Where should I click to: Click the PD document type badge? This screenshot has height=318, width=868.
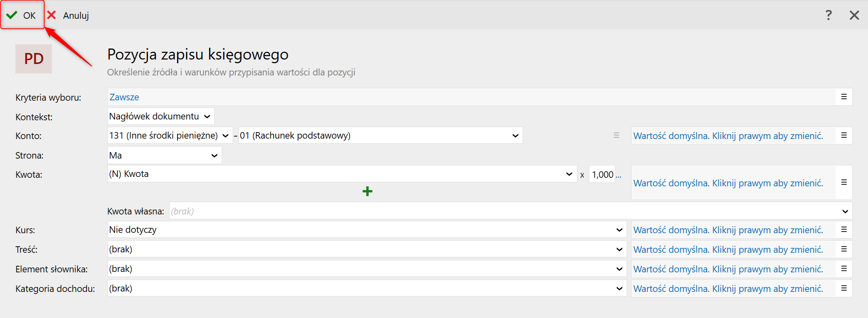[x=34, y=59]
